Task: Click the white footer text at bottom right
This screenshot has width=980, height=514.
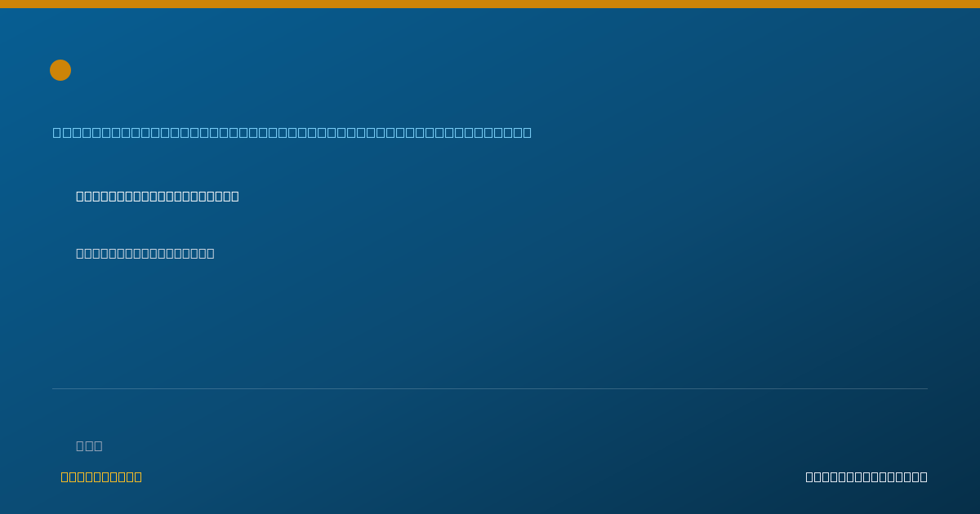Action: coord(866,476)
